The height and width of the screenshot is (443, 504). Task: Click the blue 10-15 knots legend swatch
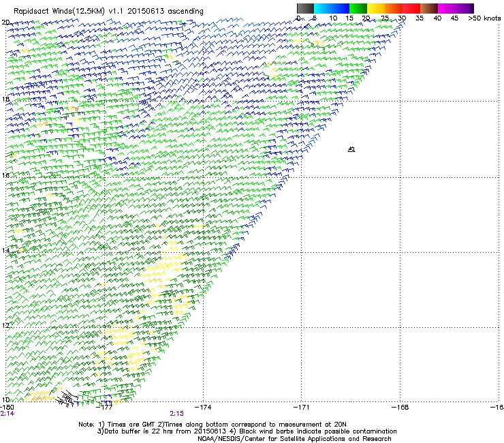[x=341, y=8]
